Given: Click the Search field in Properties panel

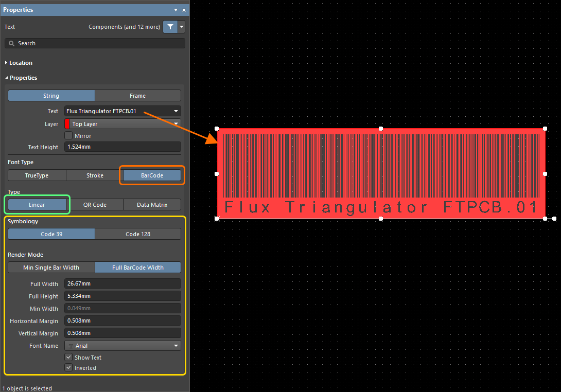Looking at the screenshot, I should (x=95, y=43).
